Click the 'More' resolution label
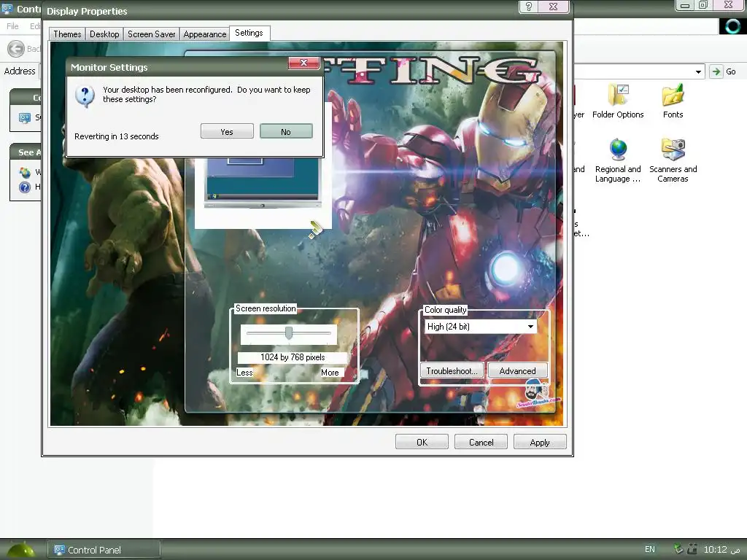This screenshot has height=560, width=747. [x=330, y=373]
